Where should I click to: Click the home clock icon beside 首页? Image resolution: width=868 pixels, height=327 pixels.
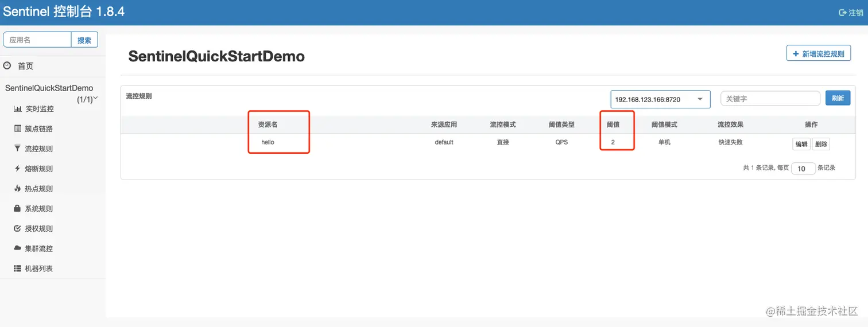point(7,66)
